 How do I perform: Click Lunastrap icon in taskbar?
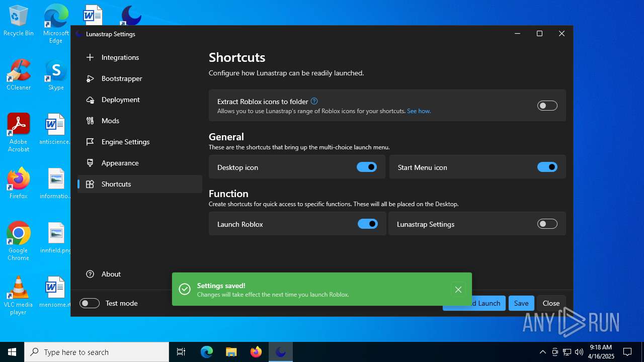point(281,352)
